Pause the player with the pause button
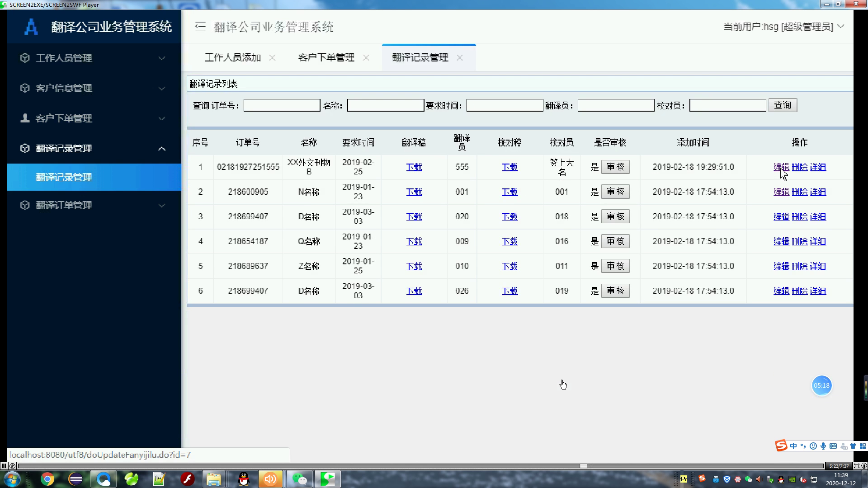 point(4,466)
